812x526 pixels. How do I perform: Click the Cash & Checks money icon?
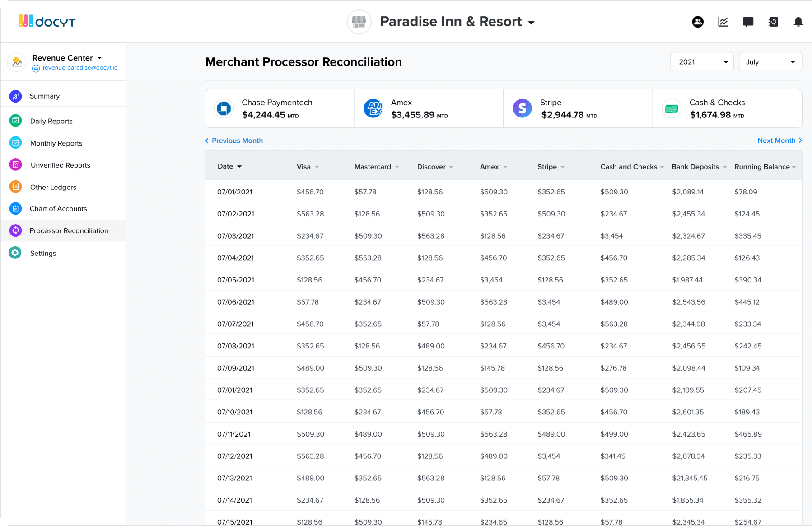tap(672, 108)
